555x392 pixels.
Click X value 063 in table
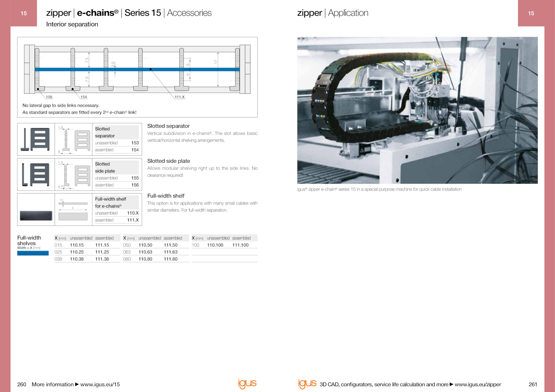pyautogui.click(x=127, y=252)
